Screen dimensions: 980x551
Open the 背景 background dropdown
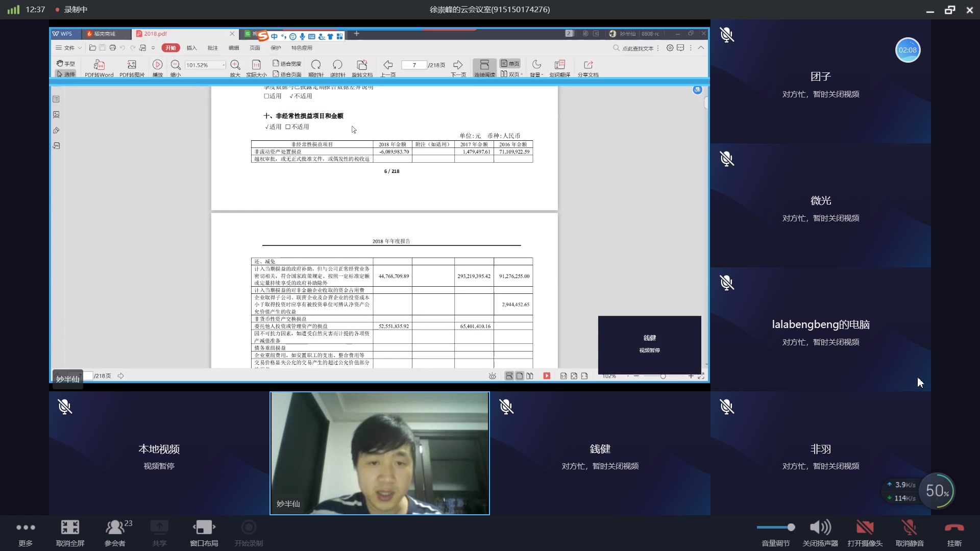[x=536, y=68]
